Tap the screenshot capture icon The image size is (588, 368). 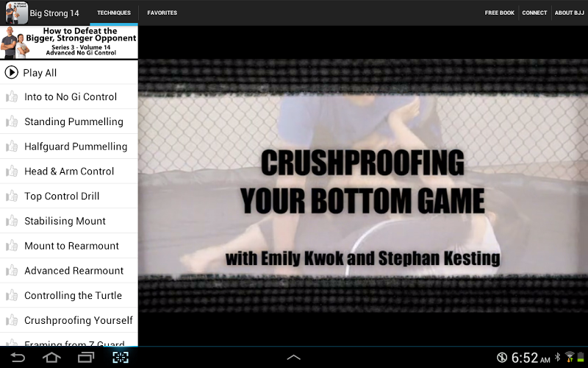coord(121,357)
